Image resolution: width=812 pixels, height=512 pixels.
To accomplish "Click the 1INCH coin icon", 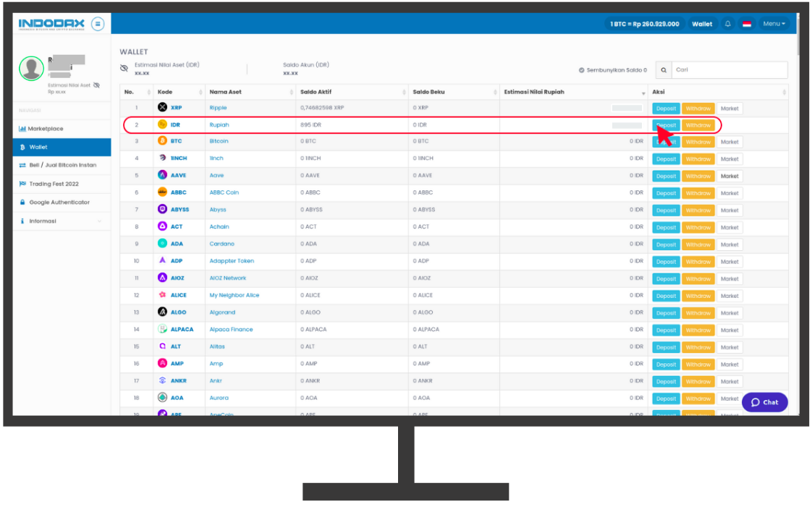I will 162,158.
